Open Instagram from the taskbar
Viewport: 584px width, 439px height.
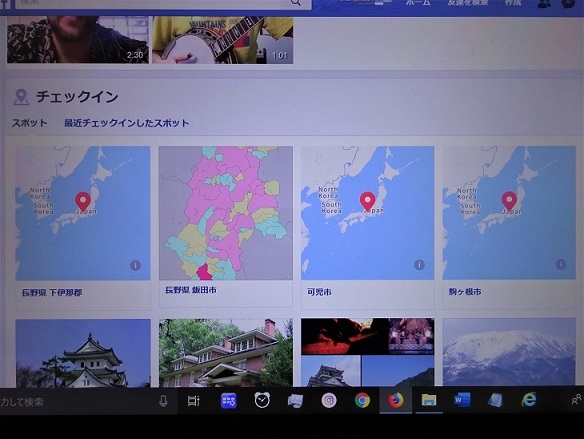click(x=329, y=401)
